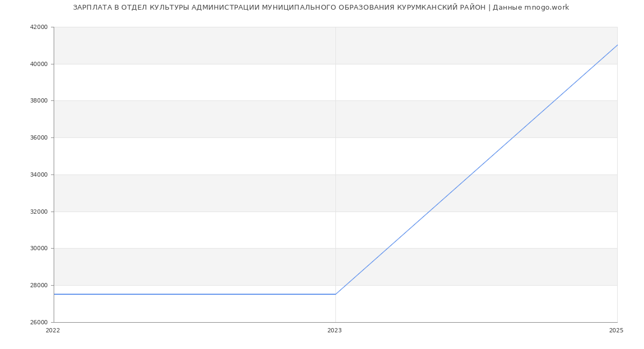Select the 2023 x-axis label
Image resolution: width=644 pixels, height=349 pixels.
334,331
